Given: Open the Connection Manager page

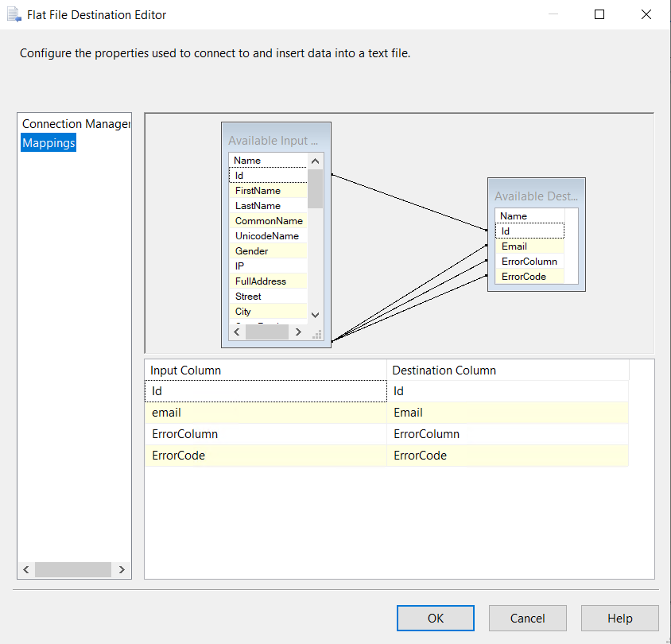Looking at the screenshot, I should tap(76, 124).
